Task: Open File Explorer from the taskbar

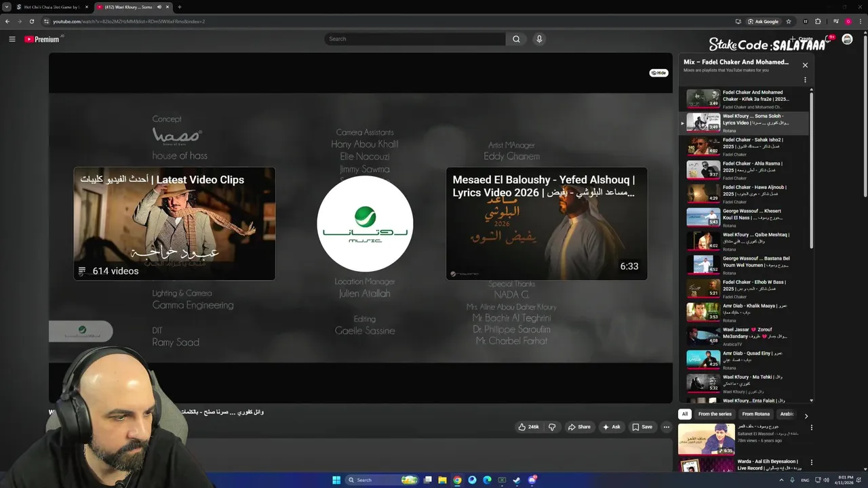Action: click(442, 480)
